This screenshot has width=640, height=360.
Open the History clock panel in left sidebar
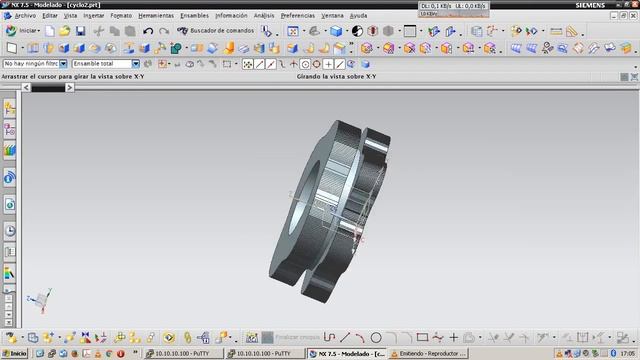[10, 231]
